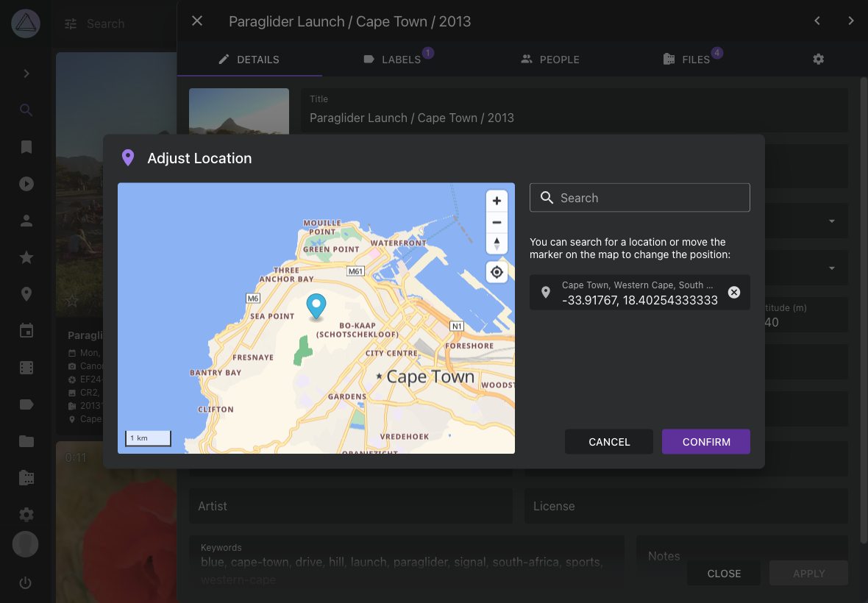This screenshot has height=603, width=868.
Task: Click the locate-me crosshair on the map
Action: pyautogui.click(x=497, y=271)
